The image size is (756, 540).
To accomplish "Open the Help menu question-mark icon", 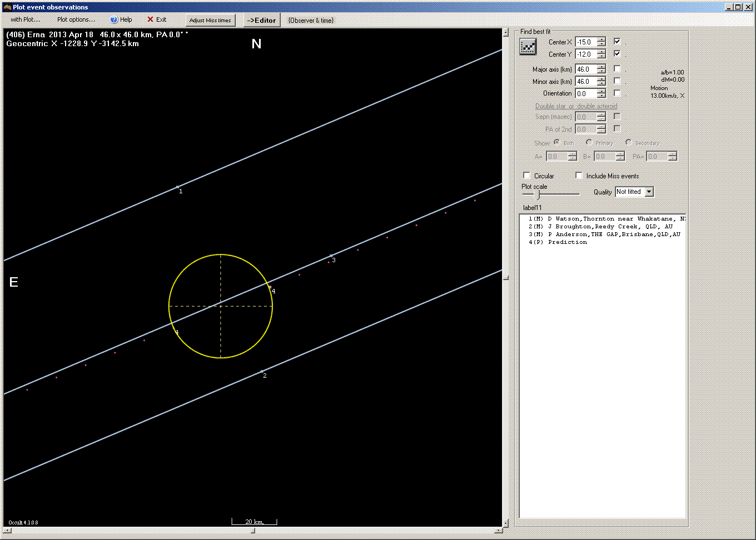I will tap(114, 19).
